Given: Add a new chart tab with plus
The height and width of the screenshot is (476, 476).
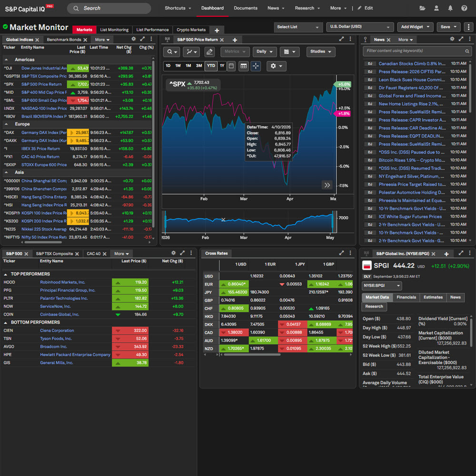Looking at the screenshot, I should click(x=235, y=40).
